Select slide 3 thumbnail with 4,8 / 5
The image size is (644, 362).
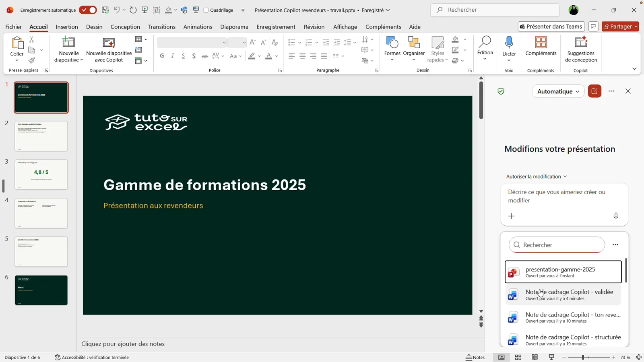point(41,175)
